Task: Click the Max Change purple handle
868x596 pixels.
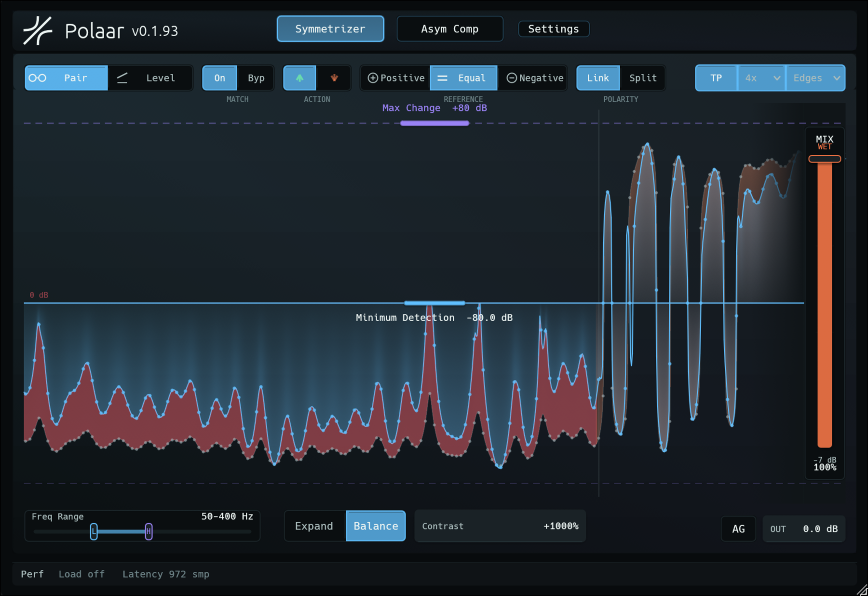Action: (434, 123)
